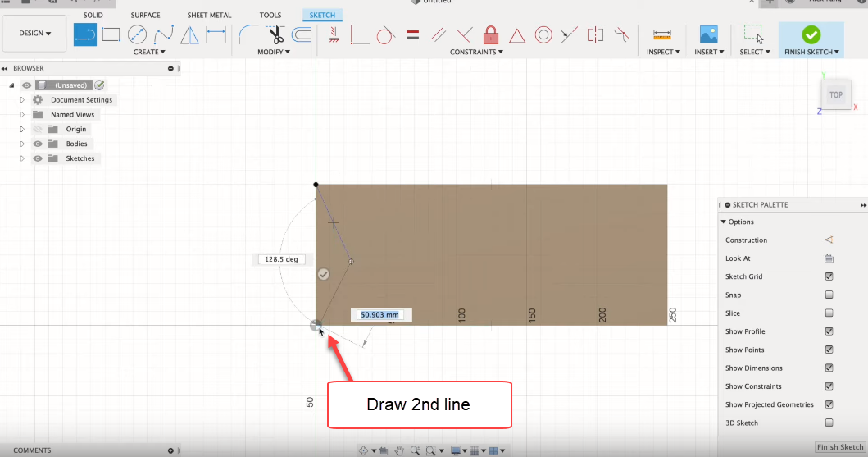Open the INSERT dropdown menu
The height and width of the screenshot is (457, 868).
709,52
